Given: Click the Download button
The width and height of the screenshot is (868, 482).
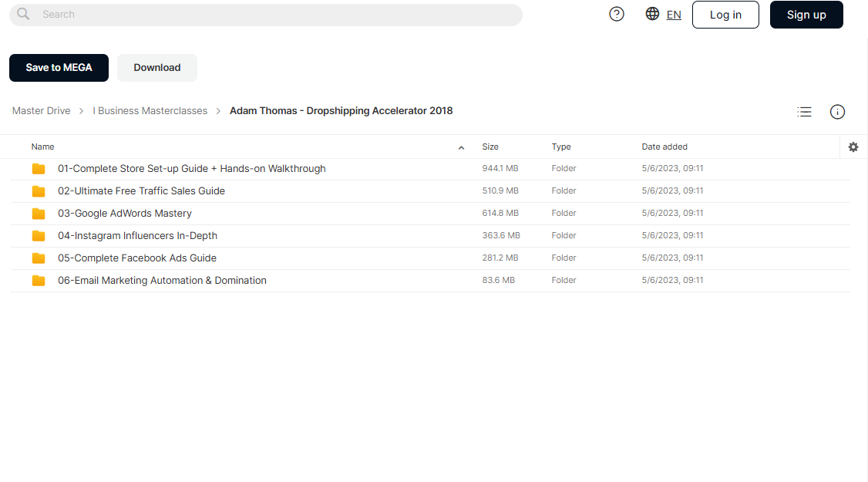Looking at the screenshot, I should coord(157,68).
